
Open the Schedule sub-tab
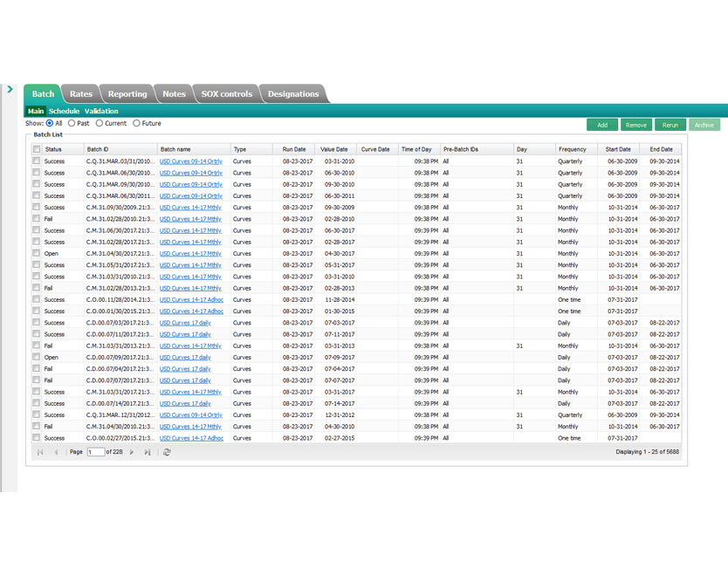pyautogui.click(x=64, y=112)
